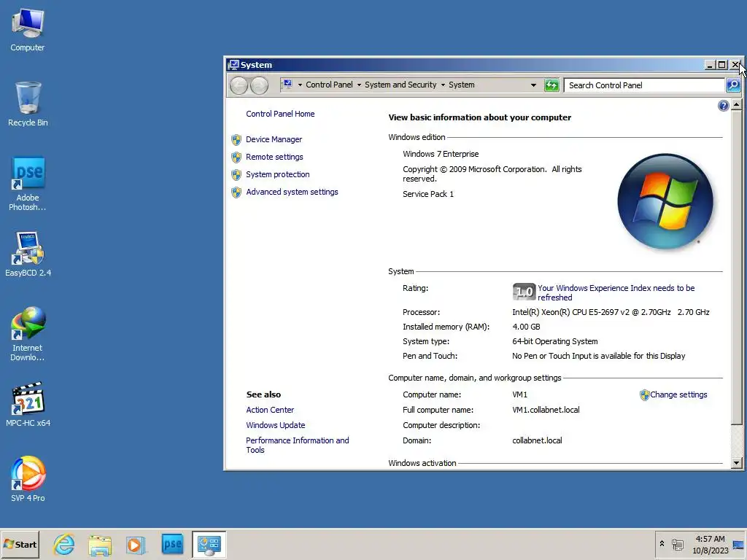Click the address bar location icon
The image size is (747, 560).
(287, 85)
